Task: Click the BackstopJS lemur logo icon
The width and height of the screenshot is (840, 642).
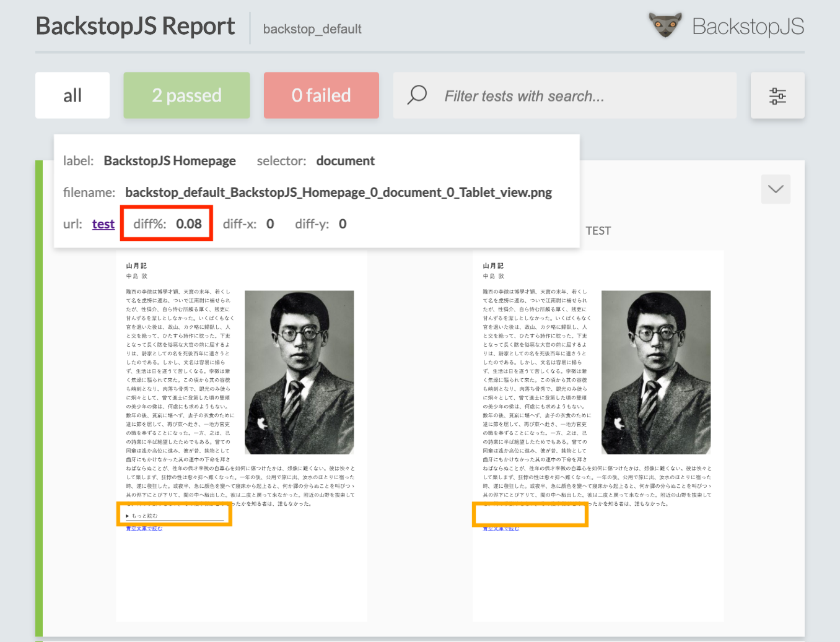Action: click(x=665, y=25)
